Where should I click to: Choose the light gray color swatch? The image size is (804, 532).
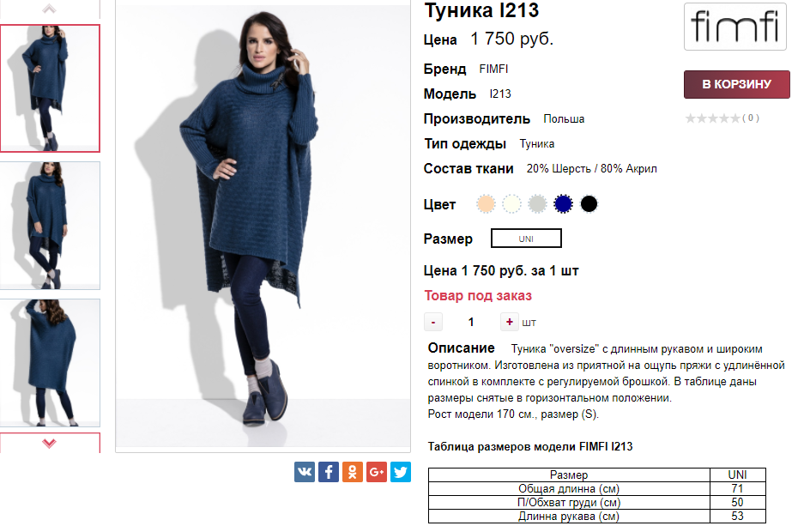point(537,204)
